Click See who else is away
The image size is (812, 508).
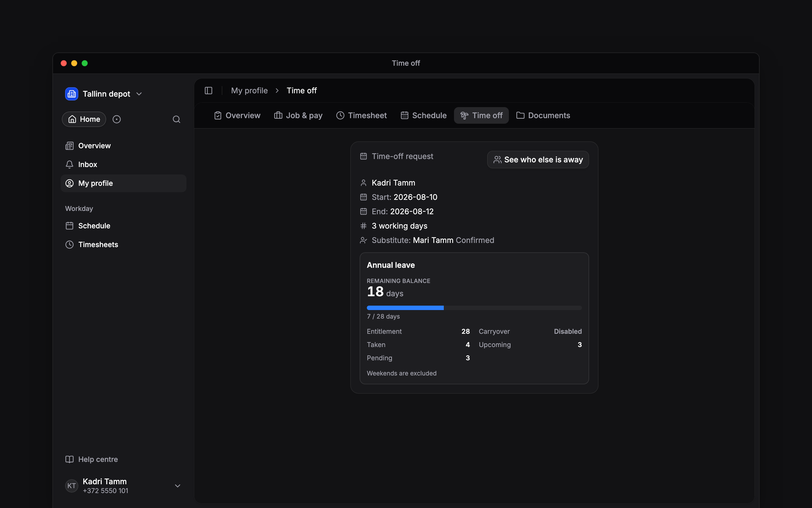click(538, 160)
